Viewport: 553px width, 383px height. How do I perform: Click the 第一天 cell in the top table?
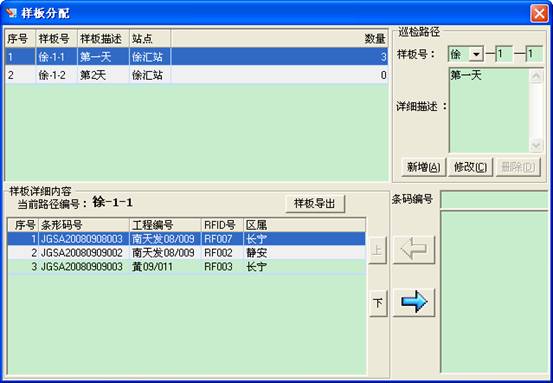pos(103,57)
